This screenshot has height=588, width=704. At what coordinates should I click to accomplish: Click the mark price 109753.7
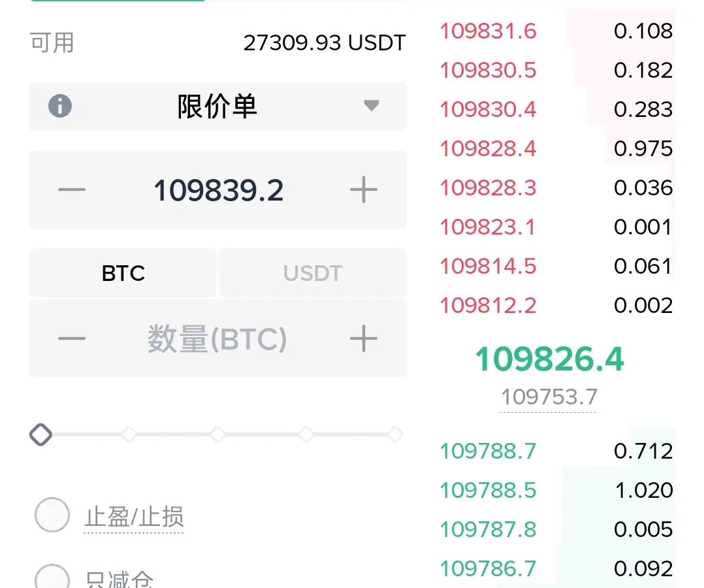tap(549, 397)
